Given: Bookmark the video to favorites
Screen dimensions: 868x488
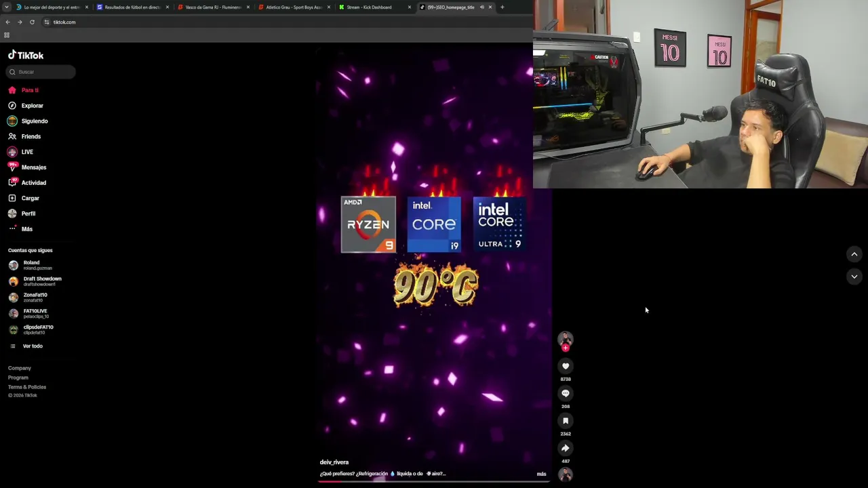Looking at the screenshot, I should [566, 421].
